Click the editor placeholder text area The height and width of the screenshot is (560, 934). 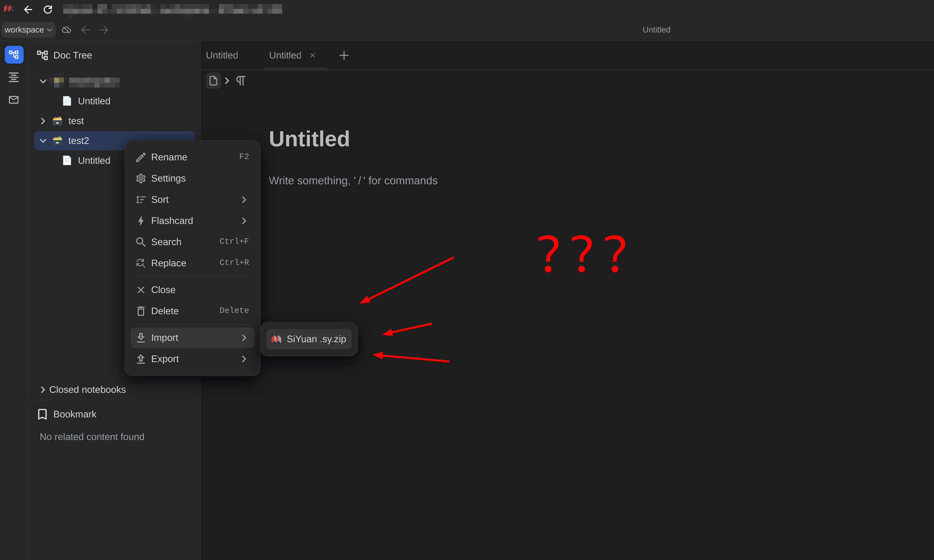click(x=353, y=181)
